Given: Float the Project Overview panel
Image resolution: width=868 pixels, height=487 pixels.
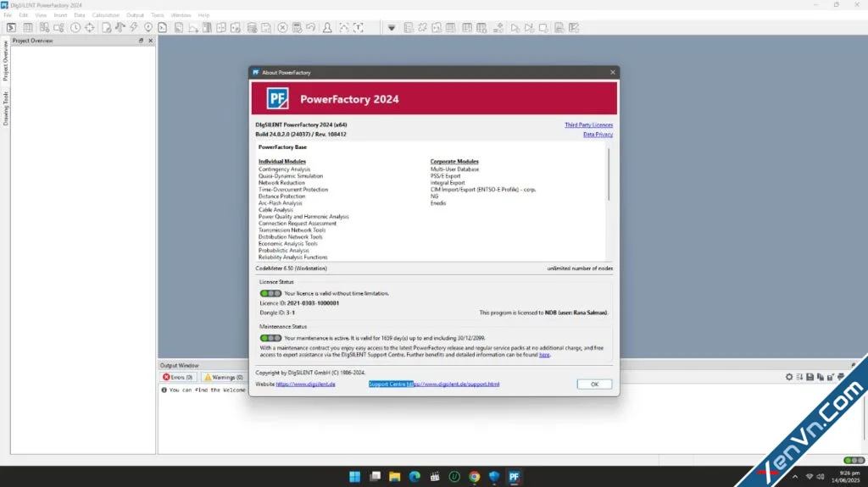Looking at the screenshot, I should point(142,41).
